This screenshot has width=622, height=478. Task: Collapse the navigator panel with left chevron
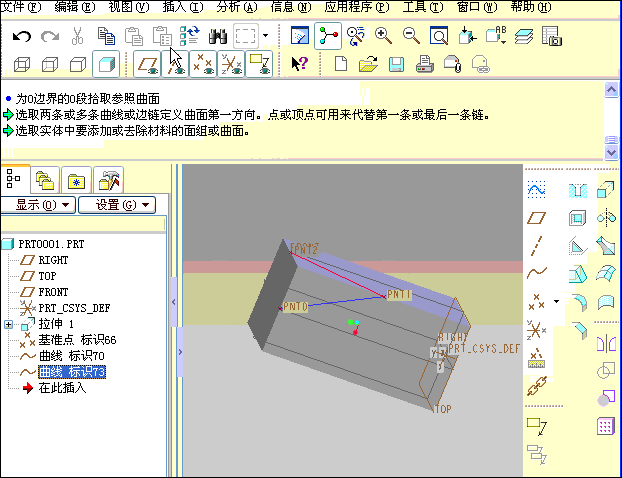[x=174, y=302]
